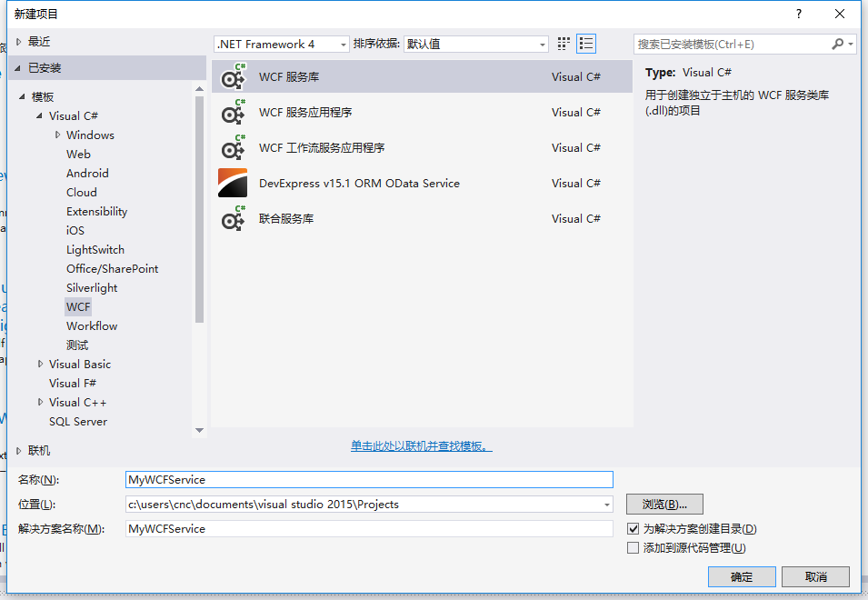Screen dimensions: 868x600
Task: Enable 添加到源代码管理 checkbox
Action: point(633,548)
